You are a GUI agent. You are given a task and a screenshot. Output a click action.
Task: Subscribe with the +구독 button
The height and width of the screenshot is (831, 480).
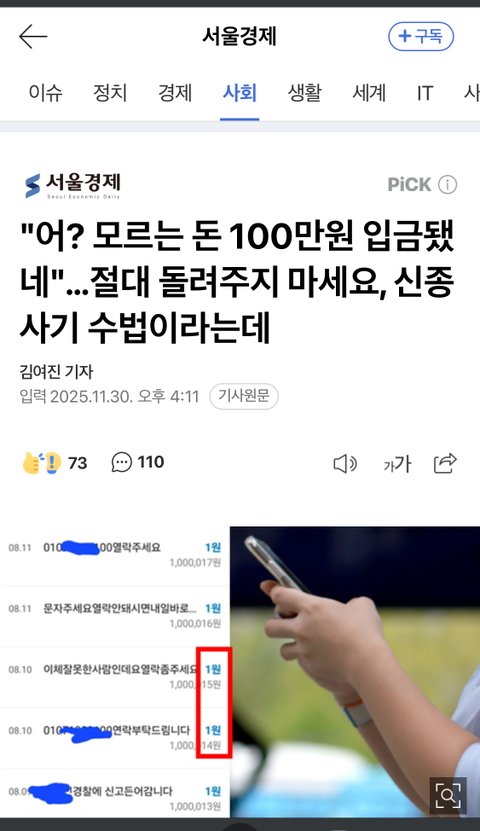point(421,36)
